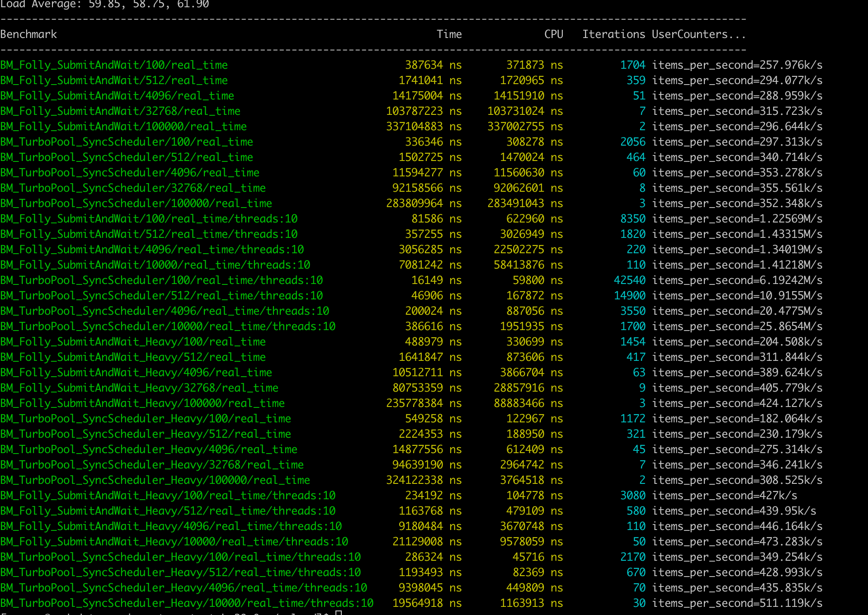Click the time value 387634 ns
Image resolution: width=868 pixels, height=615 pixels.
(x=434, y=65)
